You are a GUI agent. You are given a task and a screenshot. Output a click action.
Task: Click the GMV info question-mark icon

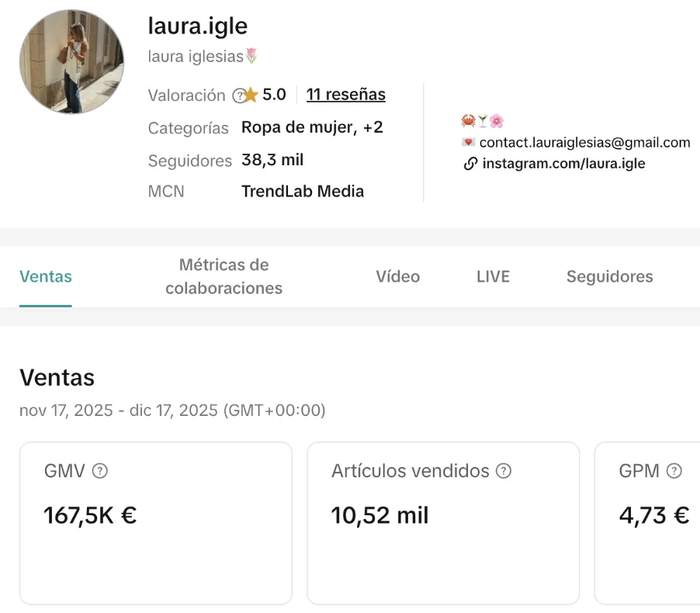[x=99, y=471]
